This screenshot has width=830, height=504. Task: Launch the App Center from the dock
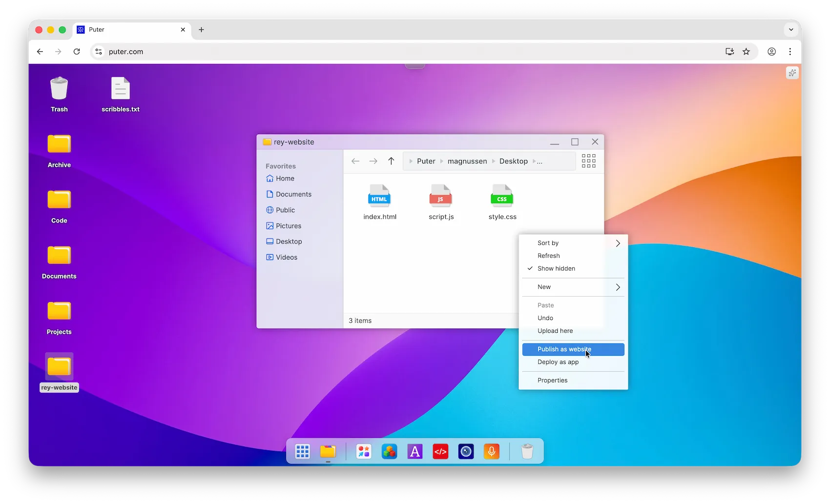click(363, 451)
